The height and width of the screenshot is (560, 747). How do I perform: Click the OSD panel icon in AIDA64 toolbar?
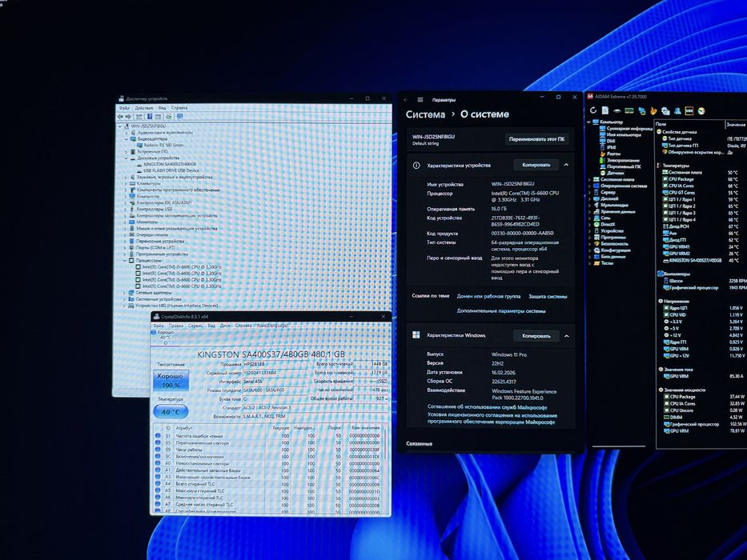coord(689,111)
